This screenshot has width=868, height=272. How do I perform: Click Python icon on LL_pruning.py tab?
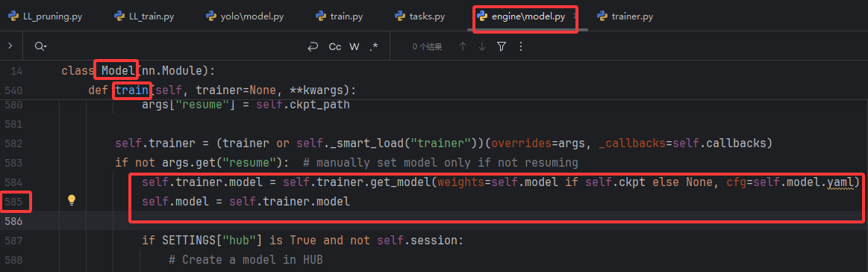tap(13, 16)
